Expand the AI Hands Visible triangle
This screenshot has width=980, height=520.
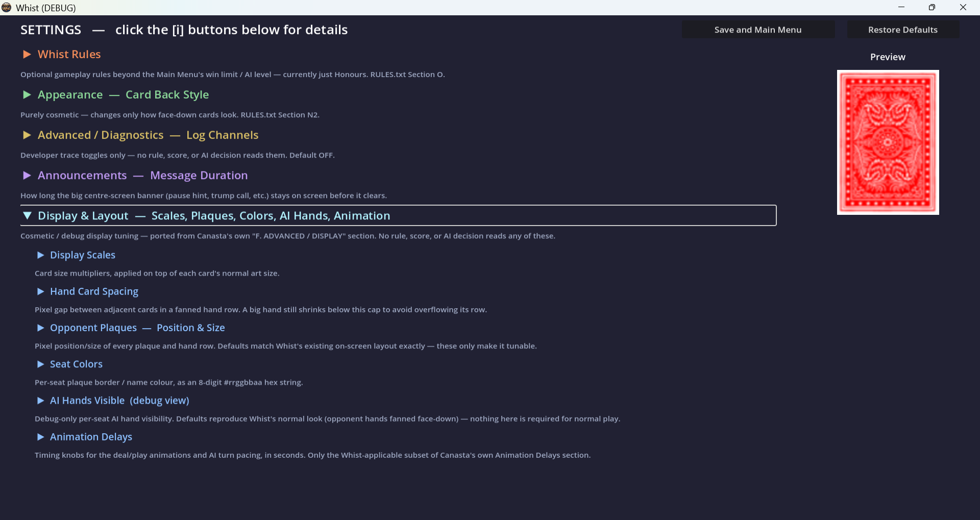tap(40, 400)
